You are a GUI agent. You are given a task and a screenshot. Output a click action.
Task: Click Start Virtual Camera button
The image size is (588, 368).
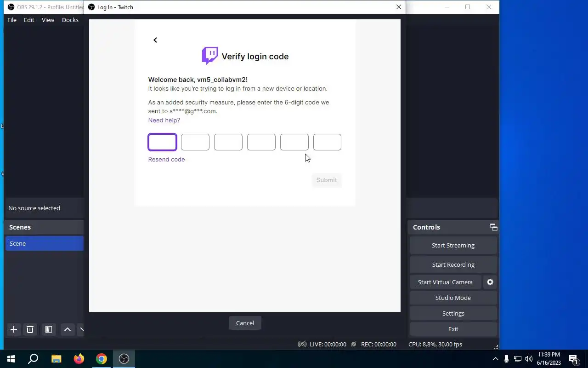(x=445, y=282)
